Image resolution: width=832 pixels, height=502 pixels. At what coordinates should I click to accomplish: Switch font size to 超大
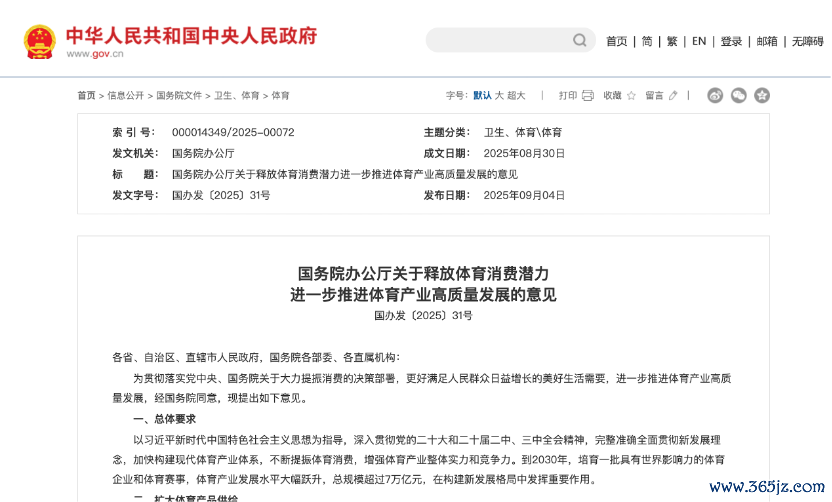tap(516, 95)
